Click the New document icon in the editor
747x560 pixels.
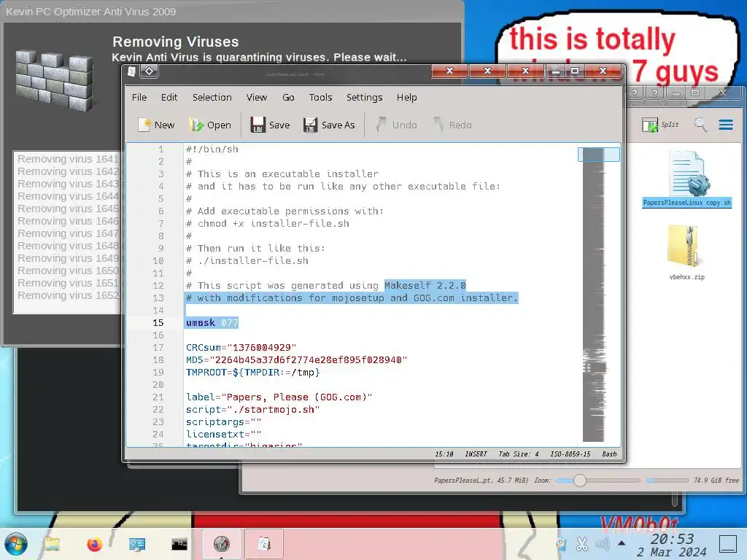coord(144,125)
